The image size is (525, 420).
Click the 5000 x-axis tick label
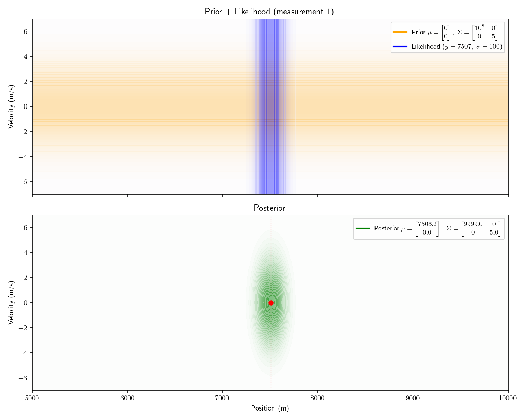[x=32, y=398]
